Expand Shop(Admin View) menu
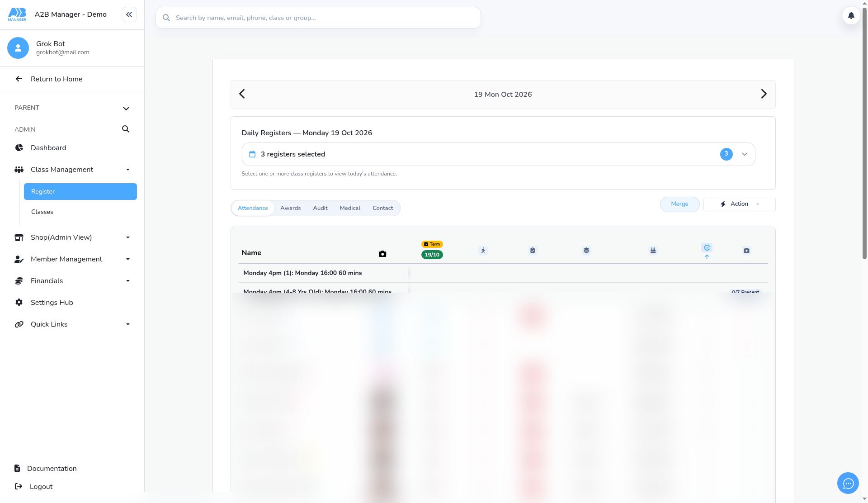 [x=72, y=237]
